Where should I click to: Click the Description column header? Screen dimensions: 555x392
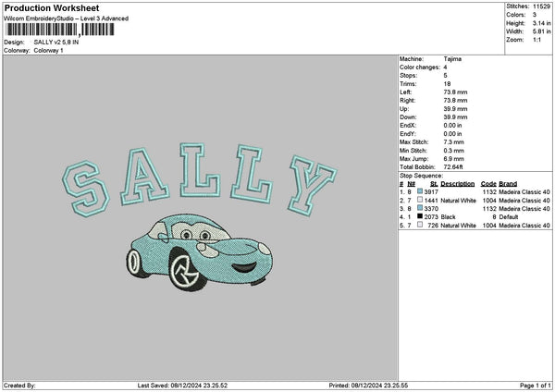[458, 184]
